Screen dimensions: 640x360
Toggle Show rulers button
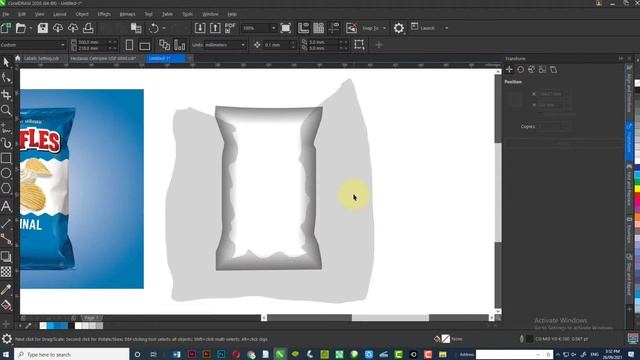(303, 28)
